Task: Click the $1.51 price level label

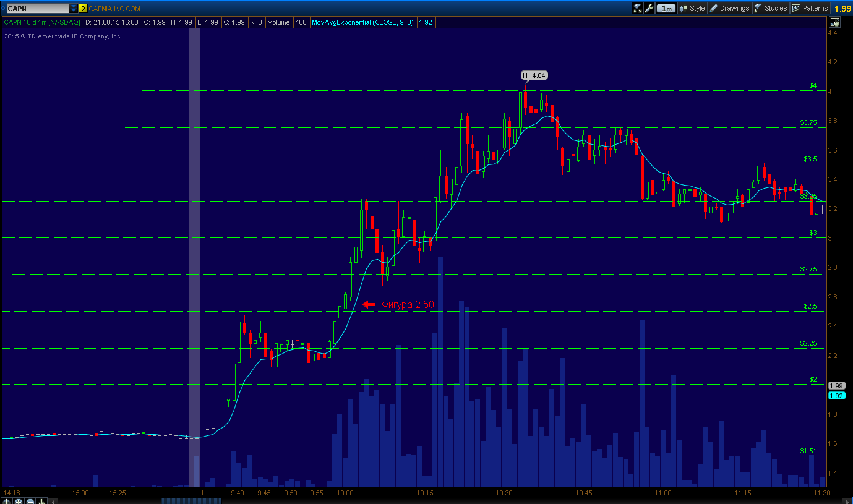Action: [x=808, y=451]
